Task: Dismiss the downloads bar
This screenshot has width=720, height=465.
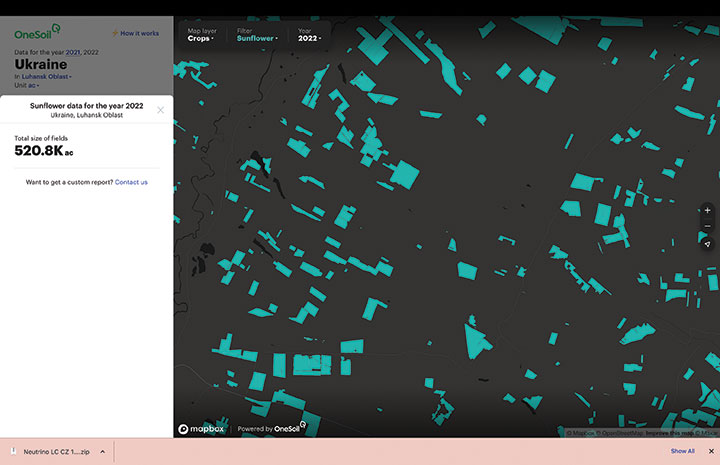Action: (x=709, y=451)
